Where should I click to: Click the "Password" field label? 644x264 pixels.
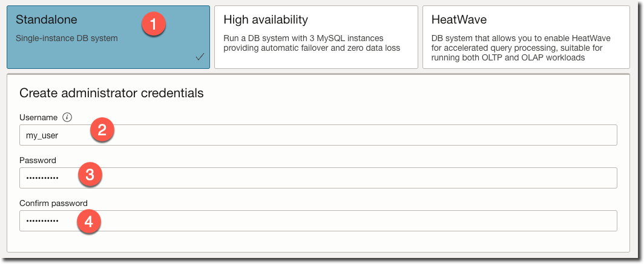(x=38, y=161)
